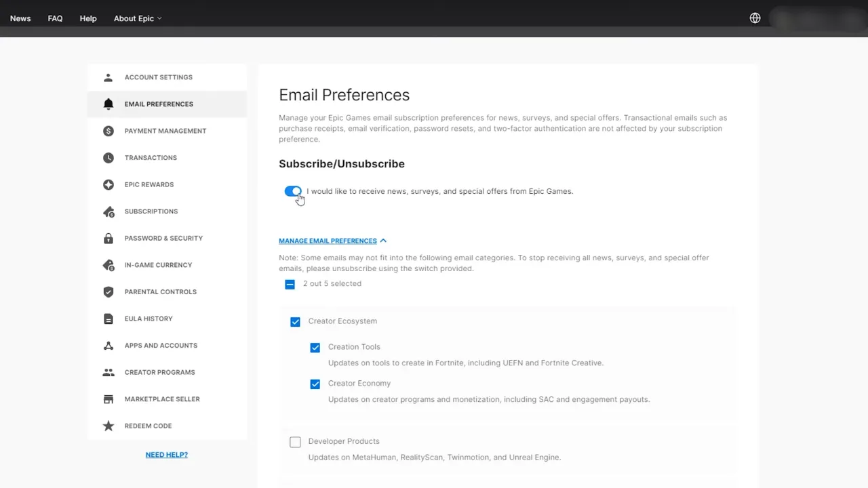Click the Password & Security lock icon
Viewport: 868px width, 488px height.
pos(108,238)
